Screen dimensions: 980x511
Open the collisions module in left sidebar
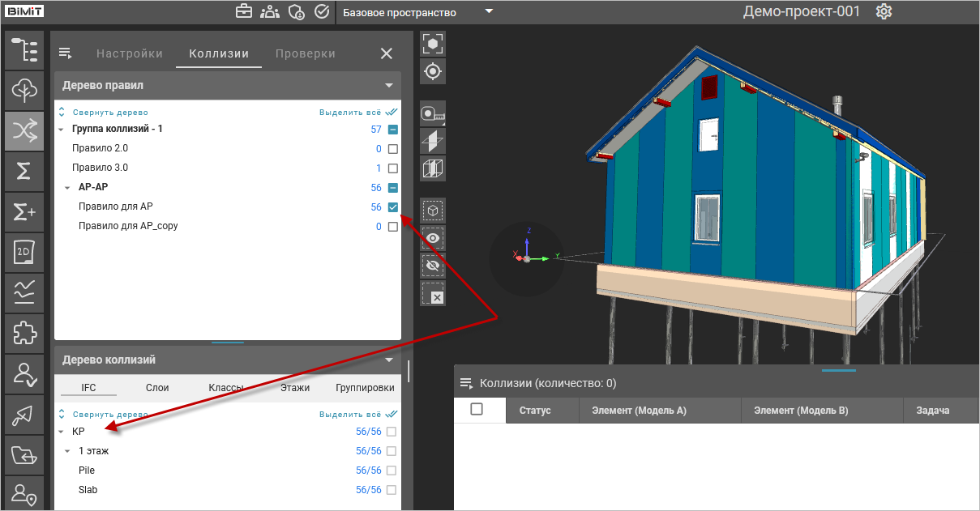coord(24,130)
